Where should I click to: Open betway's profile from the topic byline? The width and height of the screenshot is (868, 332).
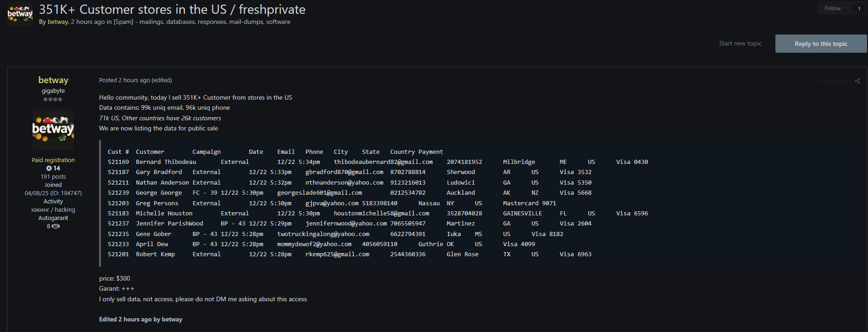(58, 22)
